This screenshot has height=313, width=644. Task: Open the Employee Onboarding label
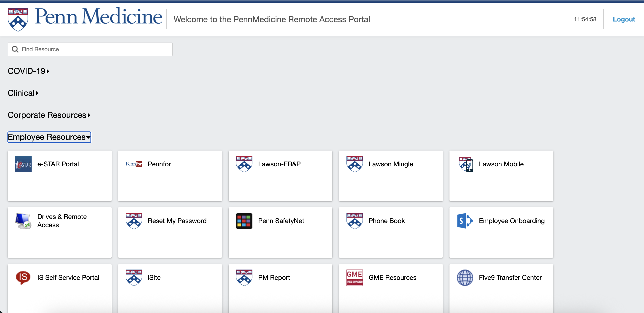coord(511,221)
